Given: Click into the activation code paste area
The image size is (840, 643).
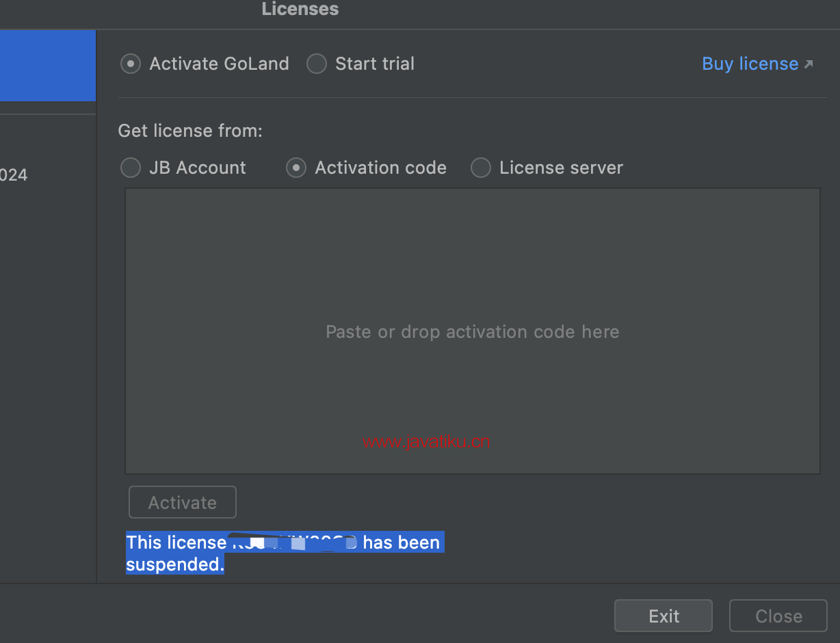Looking at the screenshot, I should pyautogui.click(x=472, y=331).
